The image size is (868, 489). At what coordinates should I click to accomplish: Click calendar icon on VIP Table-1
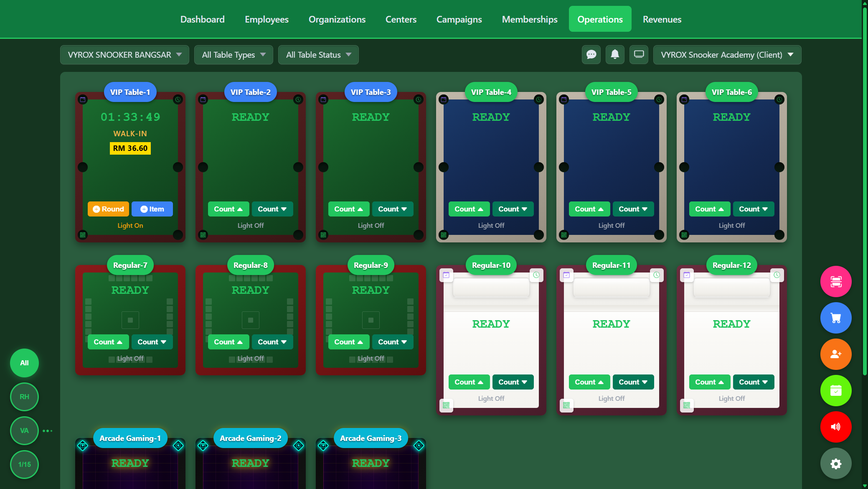(83, 99)
